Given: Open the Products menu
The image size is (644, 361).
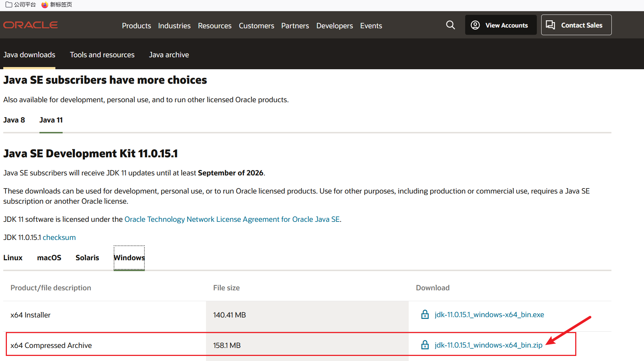Looking at the screenshot, I should point(136,26).
